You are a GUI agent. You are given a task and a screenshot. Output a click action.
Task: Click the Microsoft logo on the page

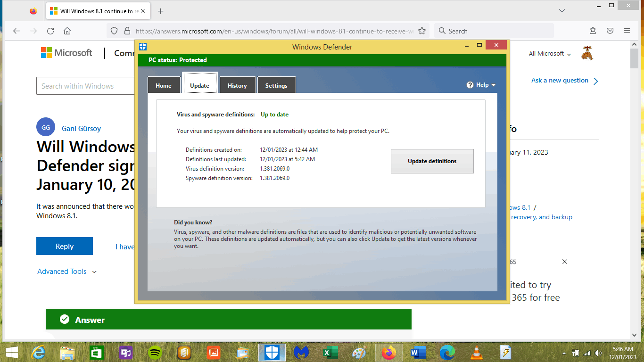coord(66,53)
